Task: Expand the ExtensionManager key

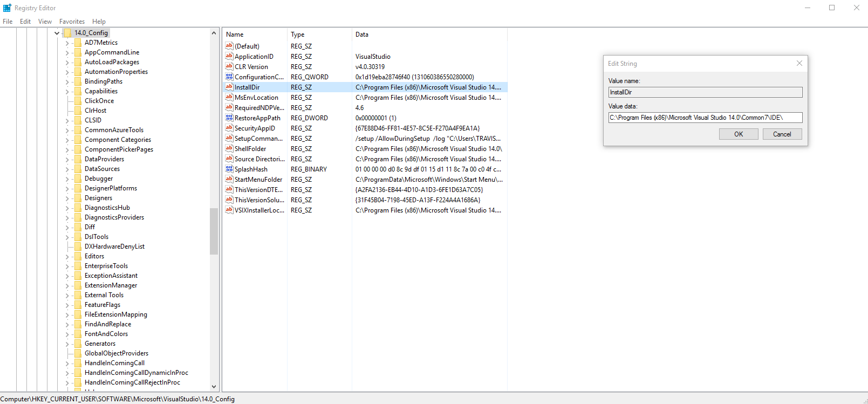Action: 67,285
